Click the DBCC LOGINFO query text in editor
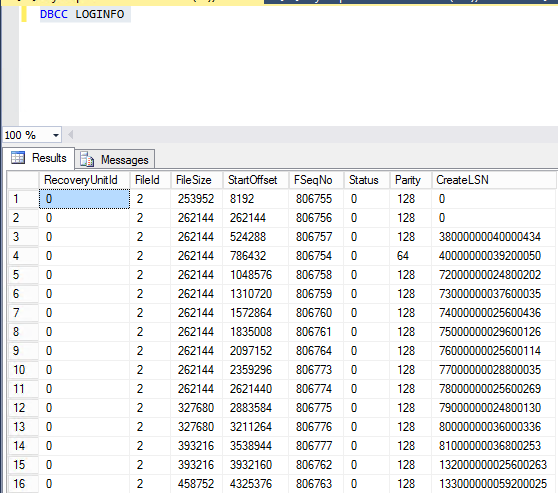558x493 pixels. coord(82,14)
